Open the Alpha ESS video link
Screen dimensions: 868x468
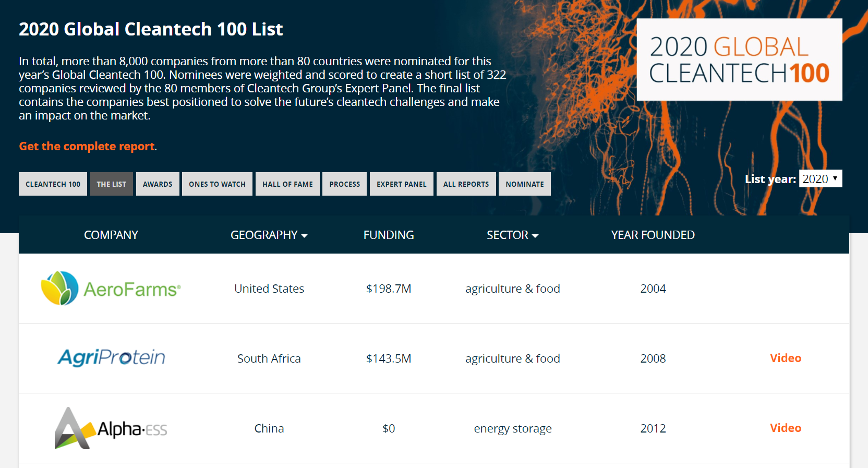[785, 428]
